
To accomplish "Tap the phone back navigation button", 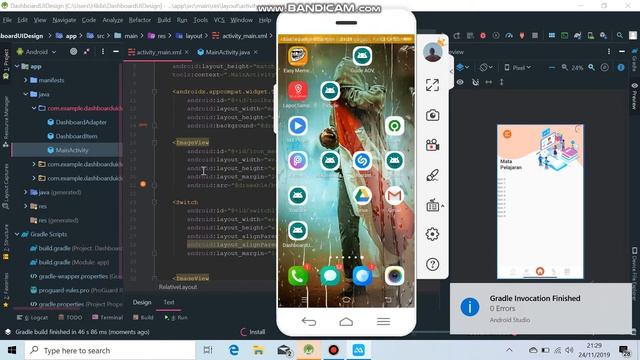I will [309, 322].
